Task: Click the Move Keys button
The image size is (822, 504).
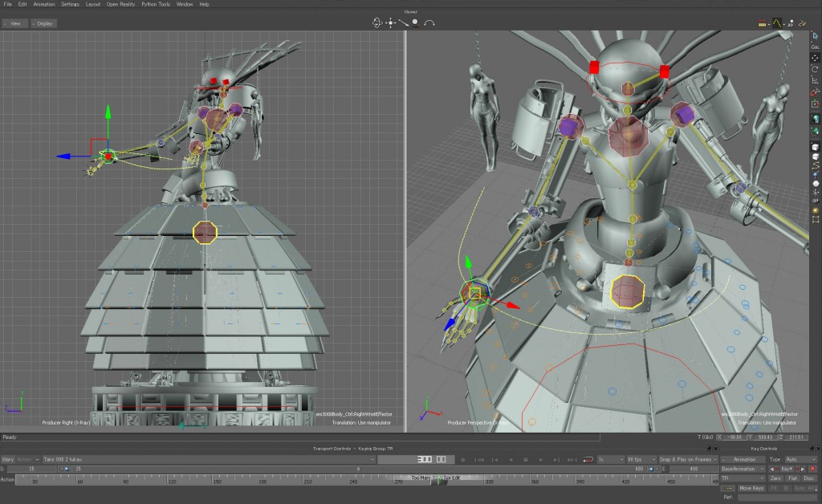Action: (x=751, y=487)
